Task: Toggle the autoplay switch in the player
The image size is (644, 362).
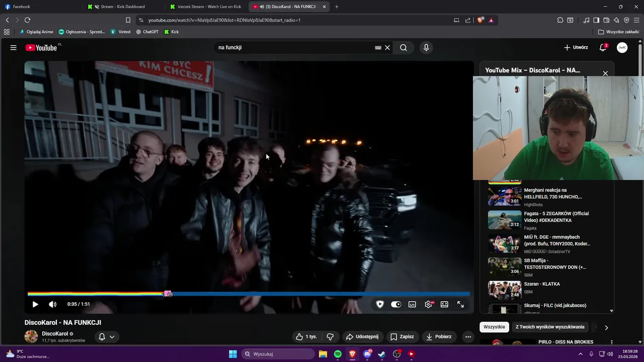Action: pos(396,304)
